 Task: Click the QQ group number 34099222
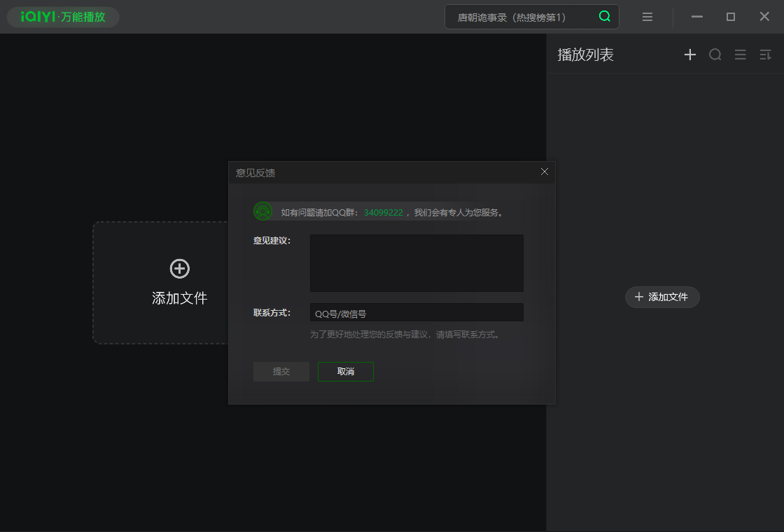tap(383, 213)
